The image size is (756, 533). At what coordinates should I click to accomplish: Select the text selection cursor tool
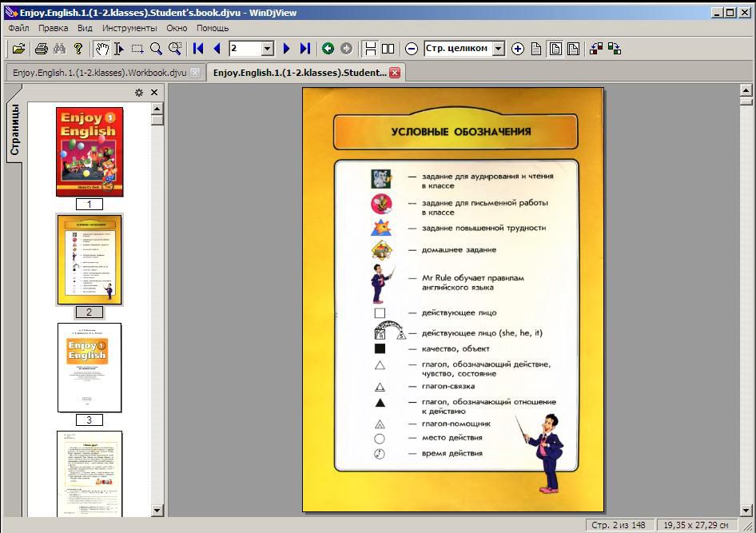[x=119, y=49]
